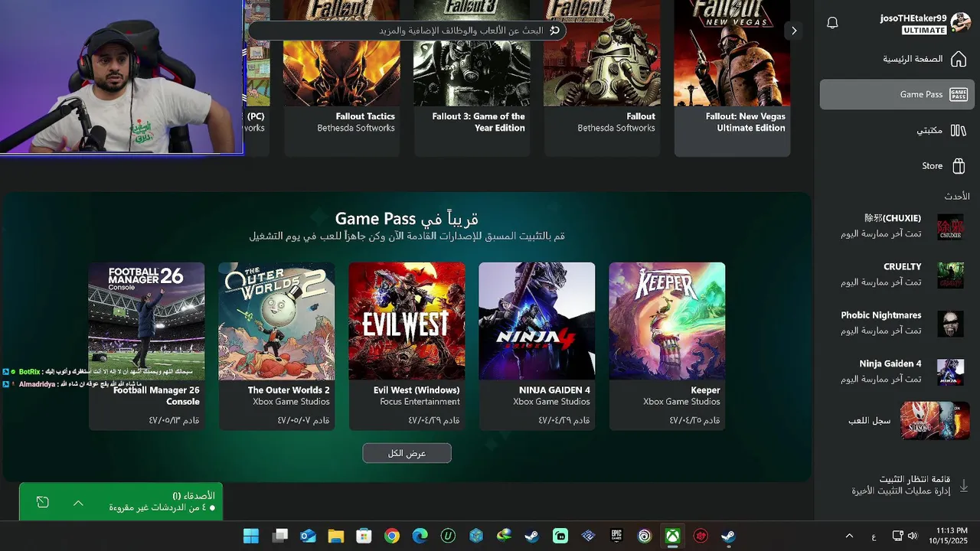Screen dimensions: 980x551
Task: Open Task View on the taskbar
Action: tap(279, 536)
